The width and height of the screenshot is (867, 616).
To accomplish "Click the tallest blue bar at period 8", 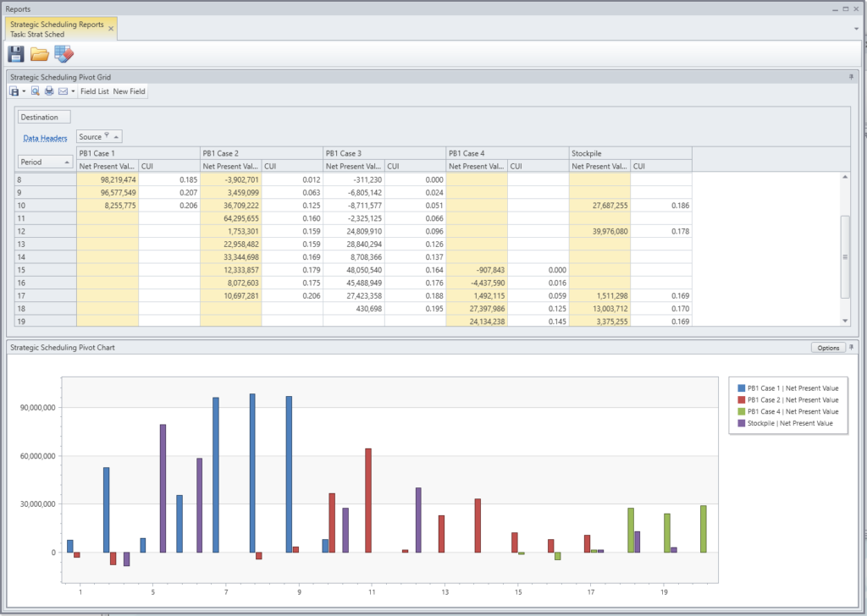I will pos(252,473).
